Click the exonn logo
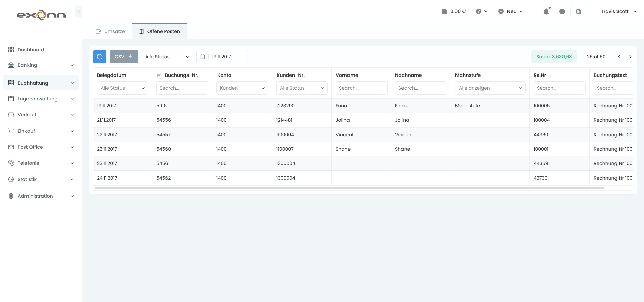This screenshot has height=302, width=644. tap(41, 15)
